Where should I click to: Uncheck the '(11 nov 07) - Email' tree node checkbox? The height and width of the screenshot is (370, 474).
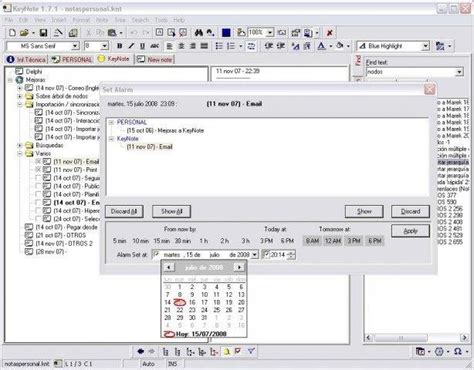pyautogui.click(x=38, y=162)
